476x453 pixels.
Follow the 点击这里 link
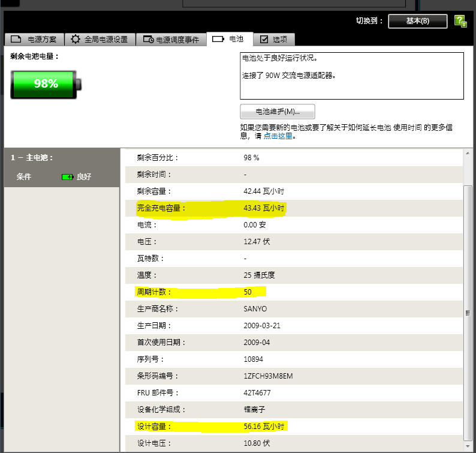pyautogui.click(x=278, y=136)
